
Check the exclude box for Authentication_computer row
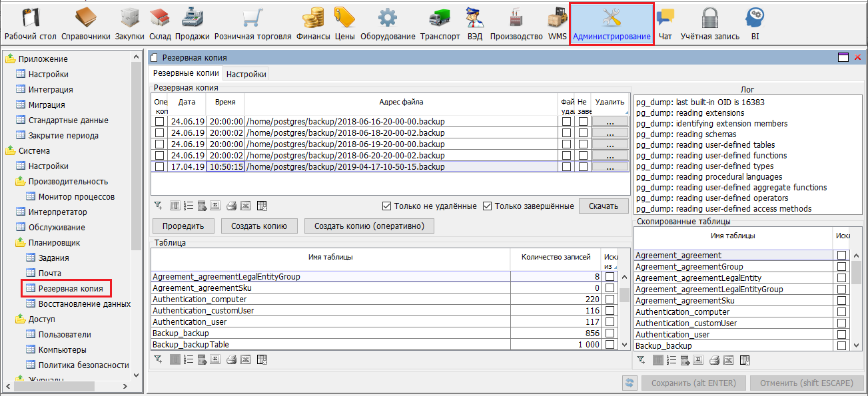point(610,299)
